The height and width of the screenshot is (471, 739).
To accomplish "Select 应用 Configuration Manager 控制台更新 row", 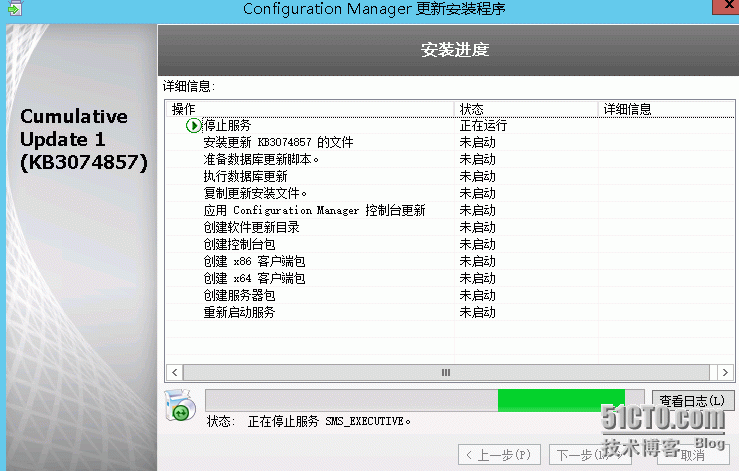I will click(x=314, y=211).
